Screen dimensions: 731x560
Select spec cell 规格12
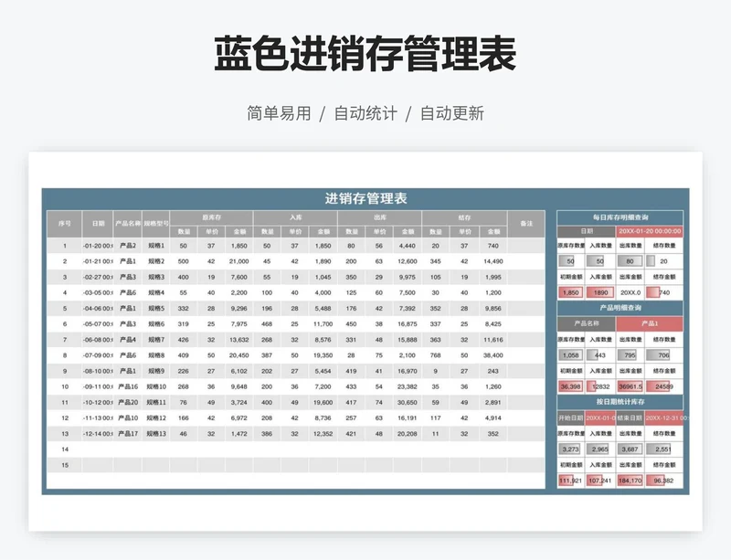156,418
